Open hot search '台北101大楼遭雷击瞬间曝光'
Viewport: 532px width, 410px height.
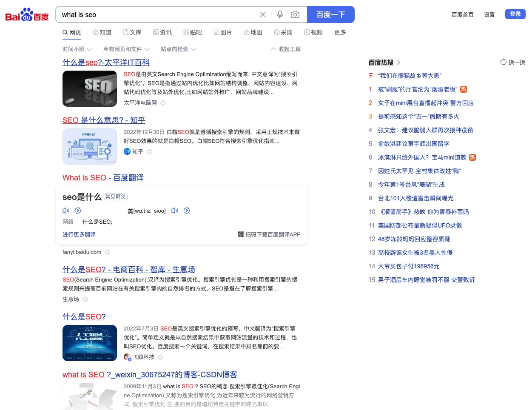coord(415,198)
